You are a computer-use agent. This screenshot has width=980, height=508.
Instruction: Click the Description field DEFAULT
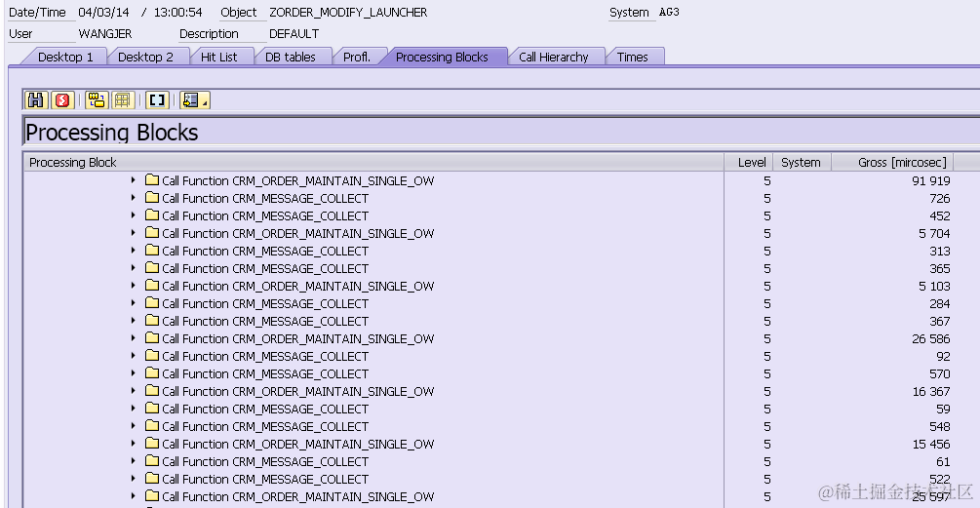pos(294,34)
